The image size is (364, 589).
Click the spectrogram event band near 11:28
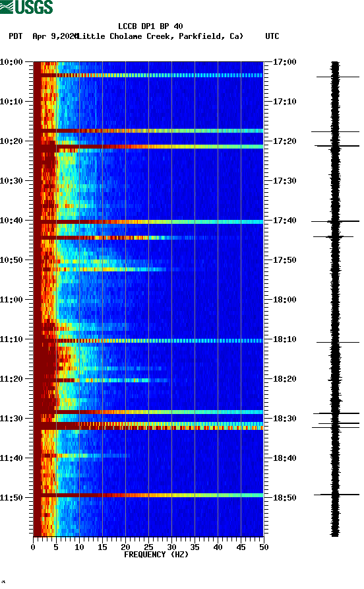(x=148, y=412)
